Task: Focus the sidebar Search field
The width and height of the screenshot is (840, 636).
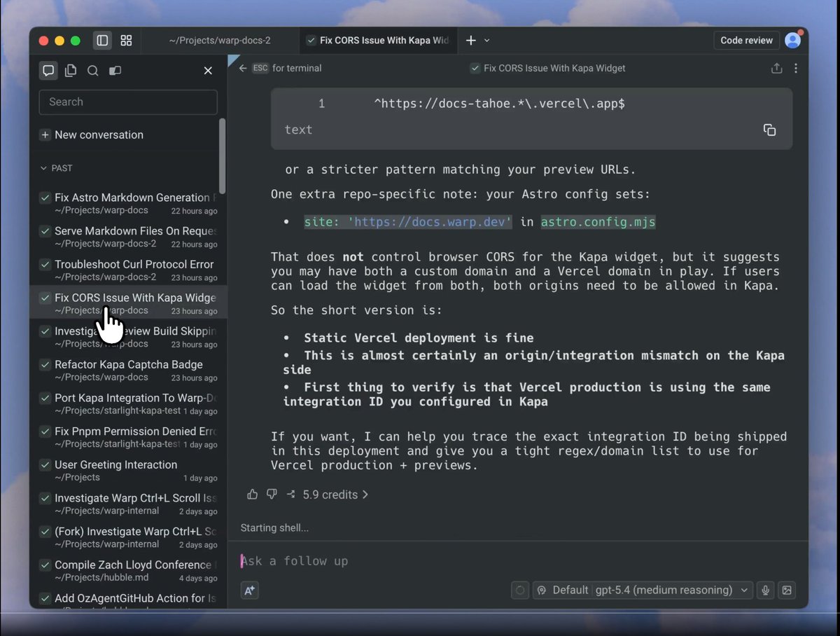Action: click(128, 102)
